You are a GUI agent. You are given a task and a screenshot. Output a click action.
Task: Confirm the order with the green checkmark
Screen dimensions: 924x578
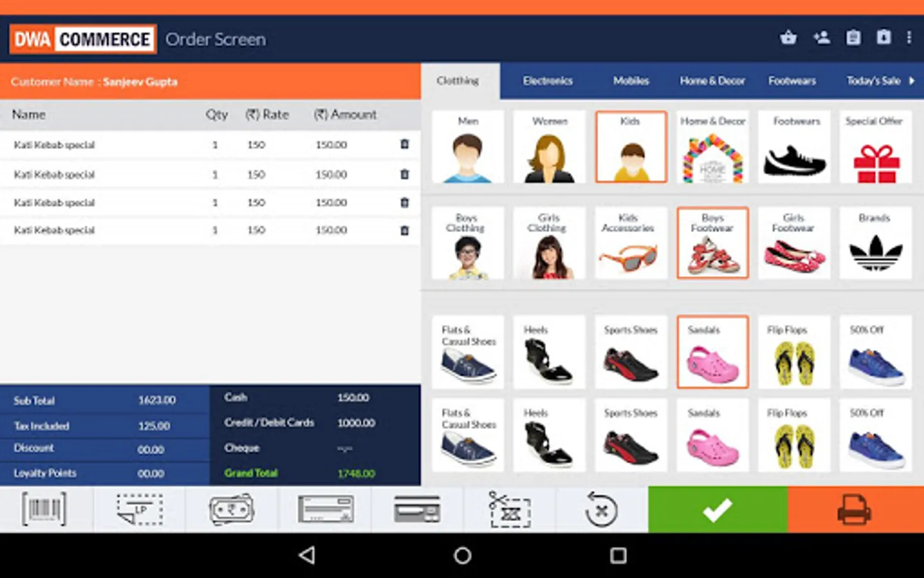(x=717, y=509)
